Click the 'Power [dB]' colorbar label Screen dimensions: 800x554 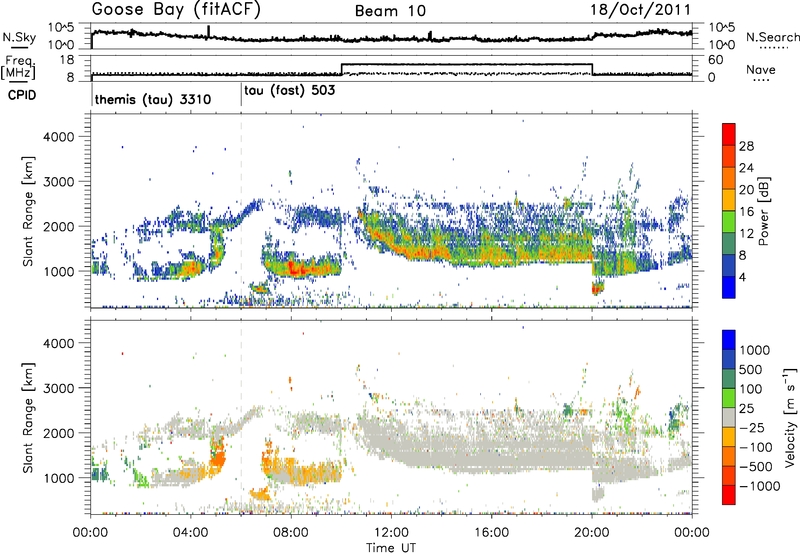[x=763, y=211]
